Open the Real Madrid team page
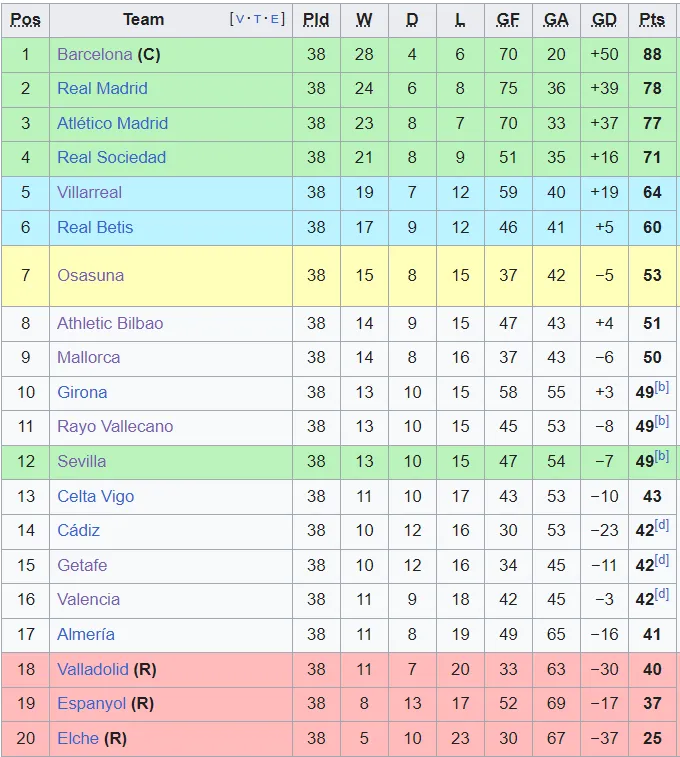Image resolution: width=680 pixels, height=757 pixels. [102, 88]
